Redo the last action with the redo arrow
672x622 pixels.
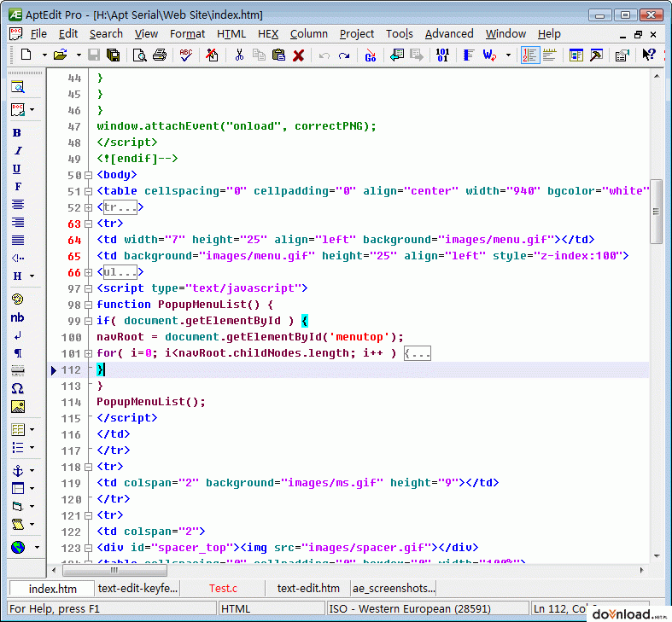pos(344,55)
